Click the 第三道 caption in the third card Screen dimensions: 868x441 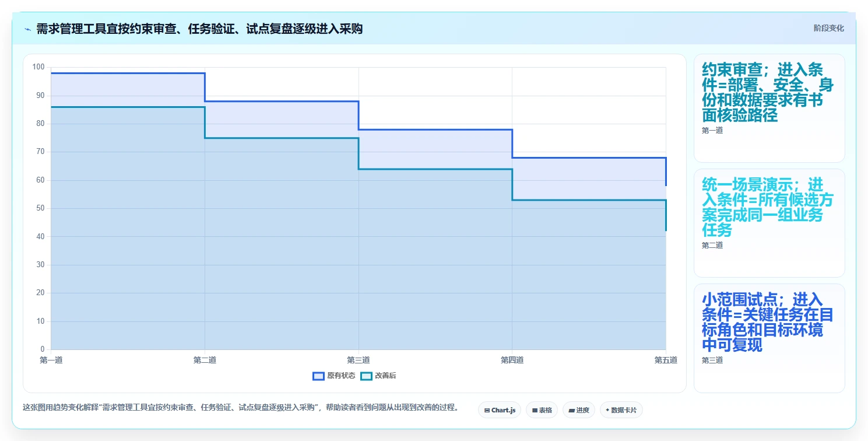pyautogui.click(x=712, y=360)
